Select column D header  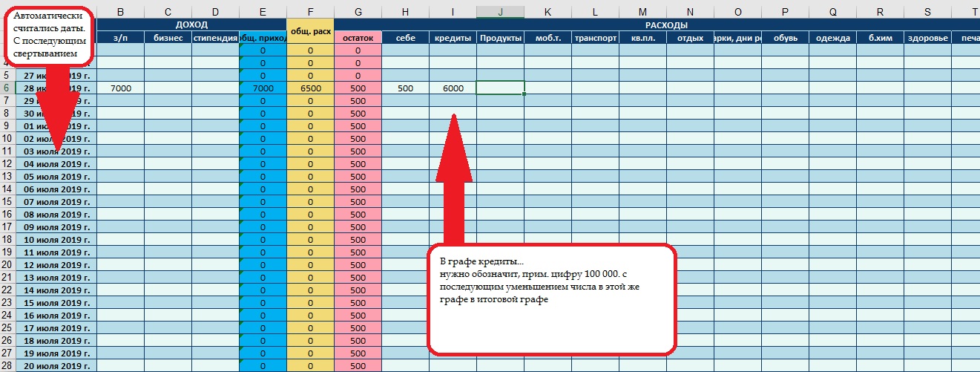click(215, 13)
